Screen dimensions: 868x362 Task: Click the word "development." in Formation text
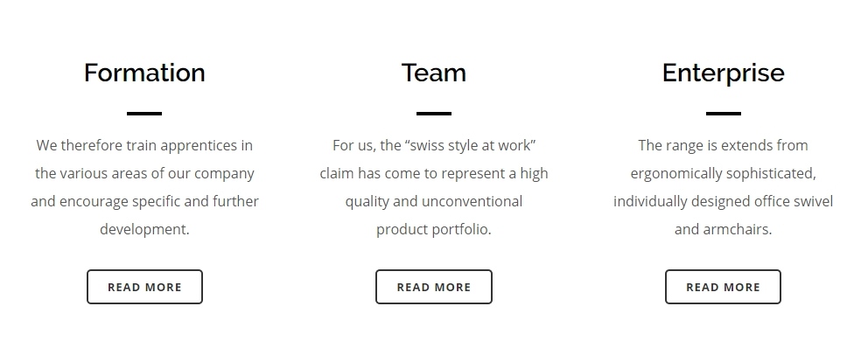(x=144, y=229)
